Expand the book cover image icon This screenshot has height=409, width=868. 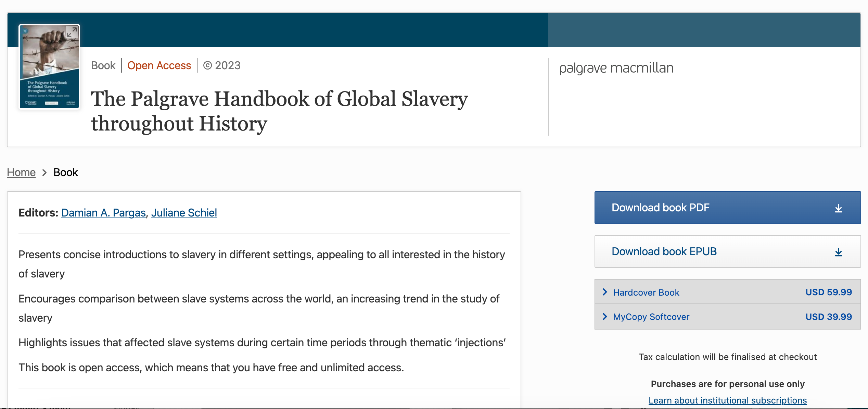point(72,32)
